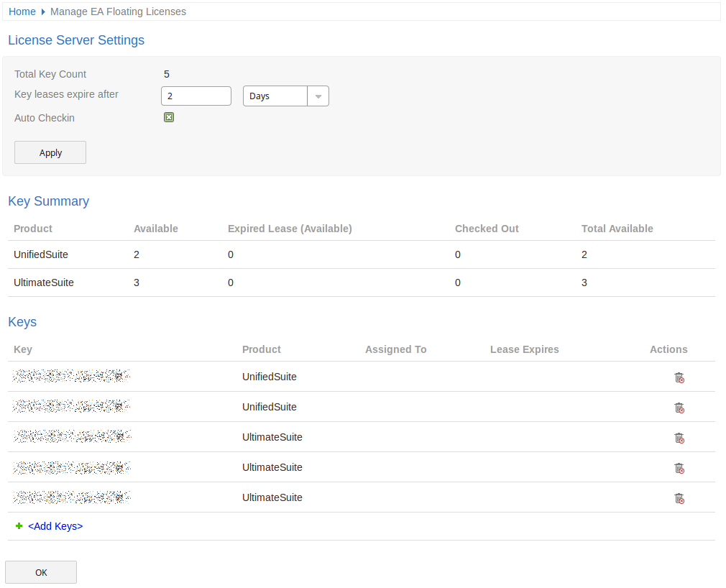
Task: Delete the last UltimateSuite key
Action: 679,498
